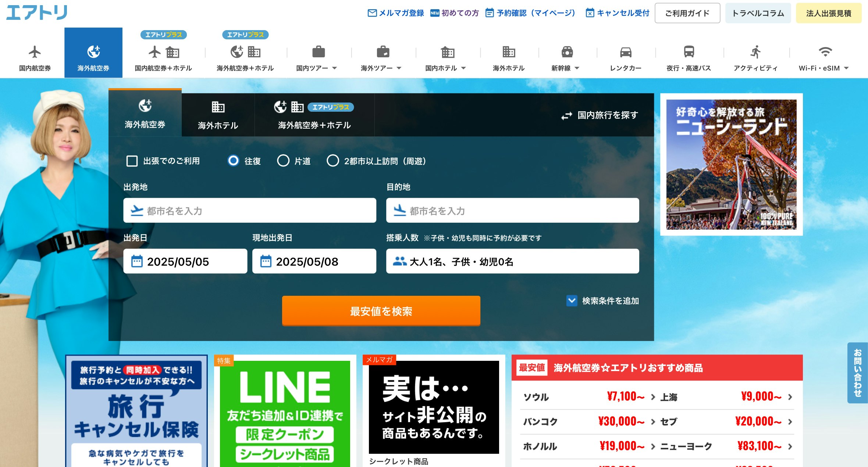Click the page icon beside 予約確認
Screen dimensions: 868x467
[490, 13]
